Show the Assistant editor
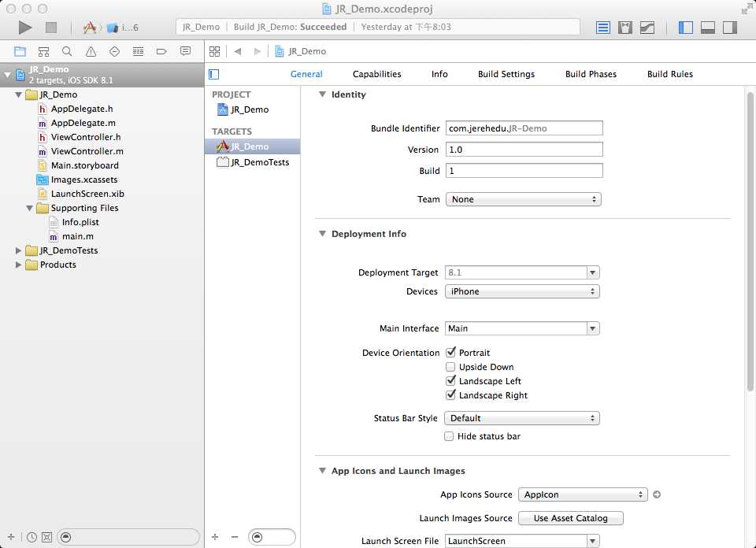The image size is (756, 548). click(x=624, y=28)
